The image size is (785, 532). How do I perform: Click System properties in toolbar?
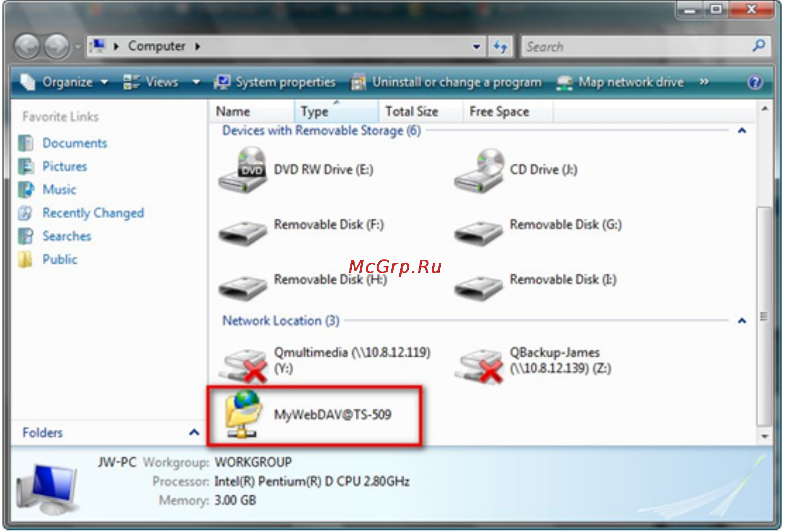(x=275, y=82)
